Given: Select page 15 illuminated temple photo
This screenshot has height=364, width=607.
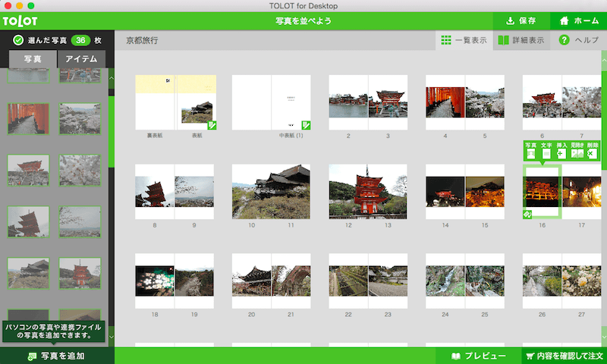Looking at the screenshot, I should point(485,191).
